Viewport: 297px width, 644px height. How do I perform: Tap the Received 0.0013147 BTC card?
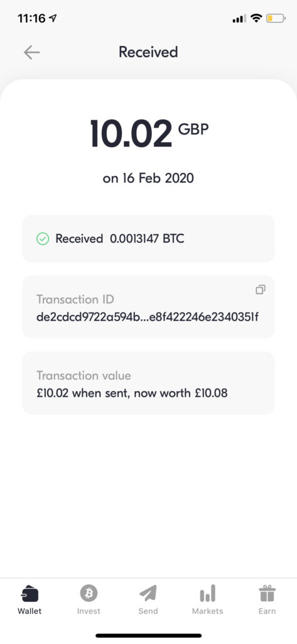[148, 238]
